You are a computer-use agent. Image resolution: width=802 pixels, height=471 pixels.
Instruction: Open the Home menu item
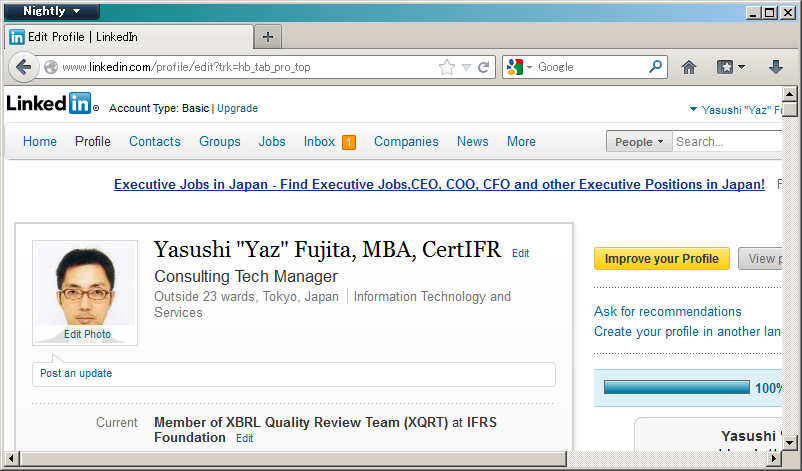40,142
